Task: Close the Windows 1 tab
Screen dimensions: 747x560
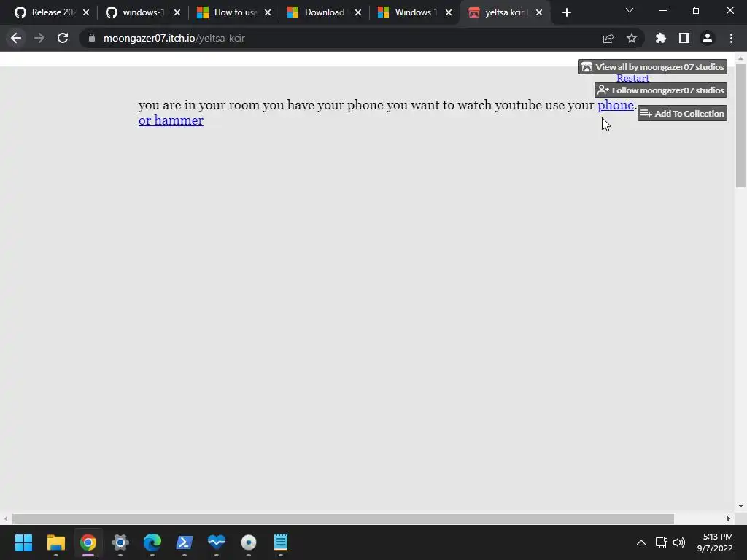Action: click(x=449, y=12)
